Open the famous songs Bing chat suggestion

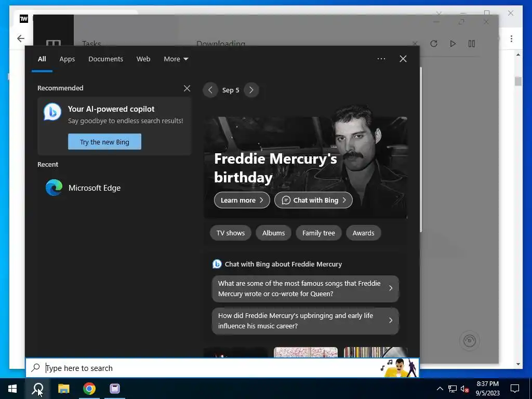coord(305,289)
